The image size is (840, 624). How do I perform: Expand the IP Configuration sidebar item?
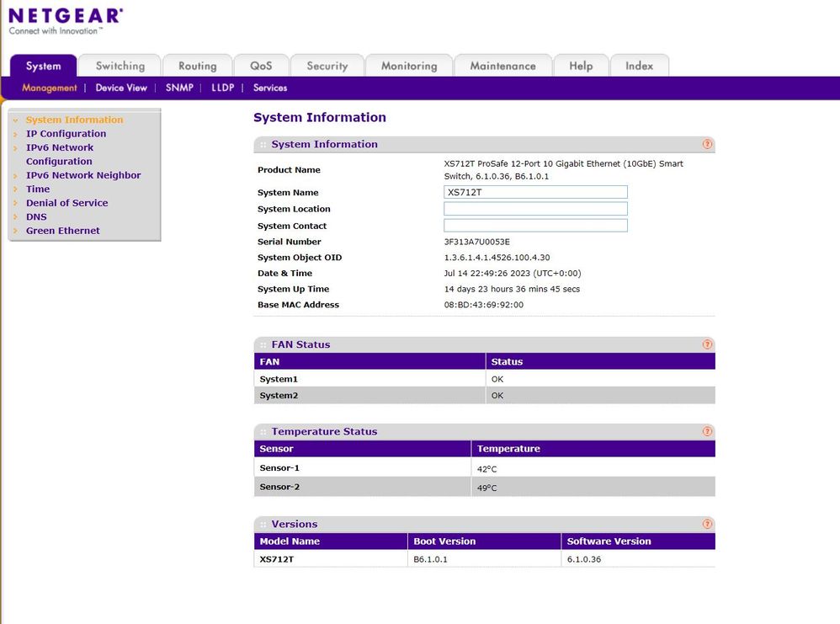[x=66, y=134]
